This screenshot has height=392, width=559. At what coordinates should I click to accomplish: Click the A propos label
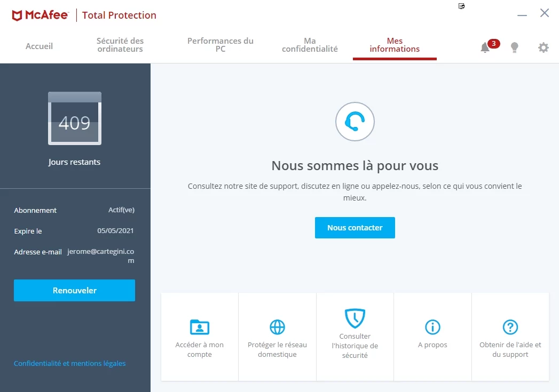pyautogui.click(x=432, y=345)
